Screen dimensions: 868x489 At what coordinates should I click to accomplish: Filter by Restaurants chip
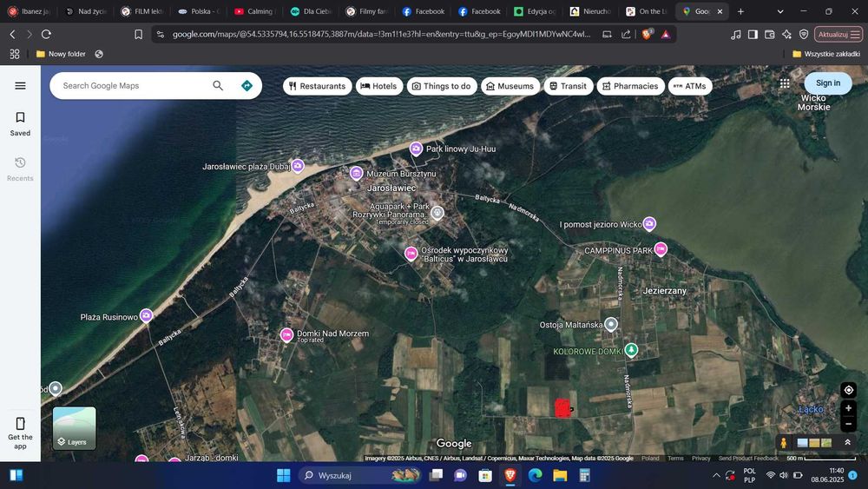[x=317, y=86]
